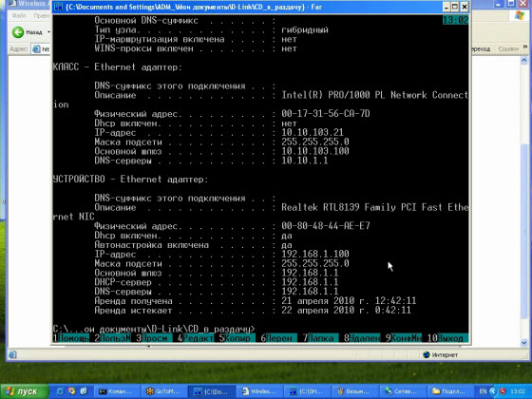
Task: Click the Far window title bar icon
Action: (x=58, y=7)
